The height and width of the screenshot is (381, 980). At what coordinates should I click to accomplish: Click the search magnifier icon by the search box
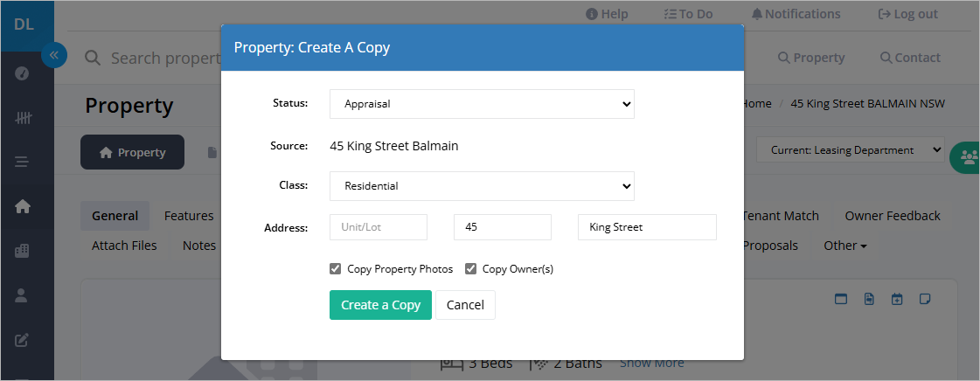(x=93, y=58)
